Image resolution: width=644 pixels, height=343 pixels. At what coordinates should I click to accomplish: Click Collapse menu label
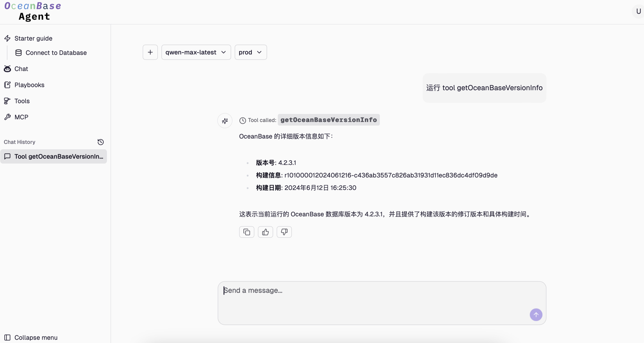pyautogui.click(x=36, y=337)
